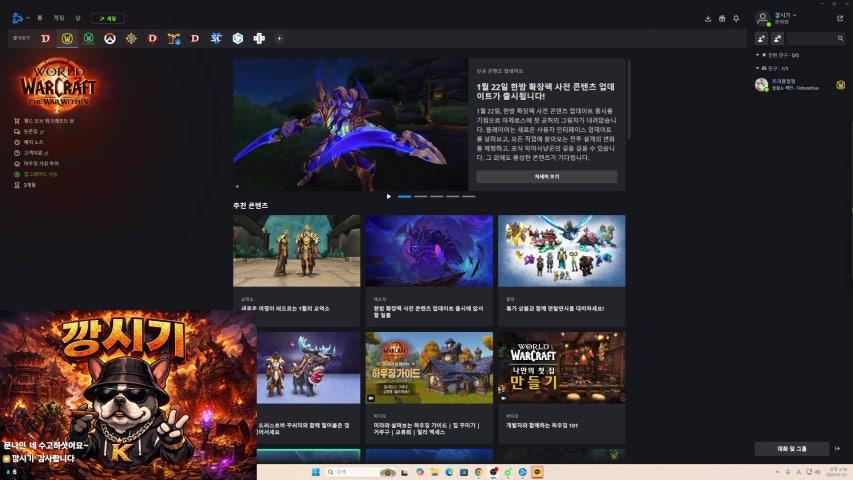Select the Hearthstone icon in favorites bar

tap(131, 38)
